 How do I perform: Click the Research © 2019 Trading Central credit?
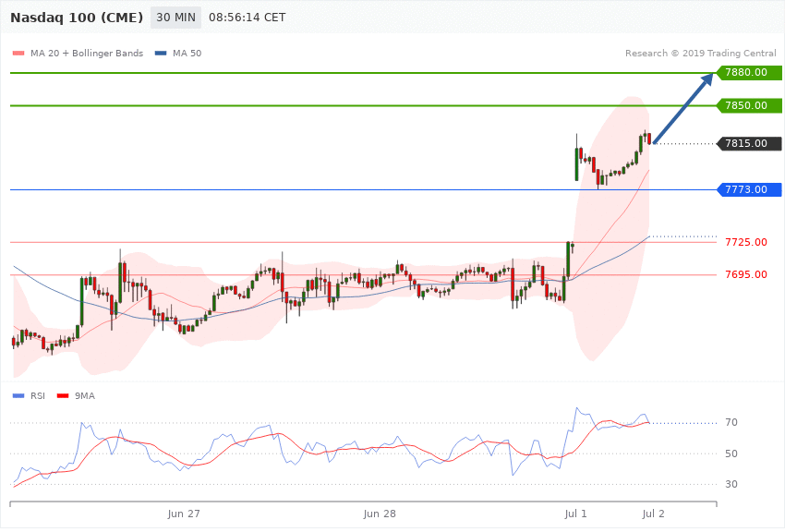[x=700, y=53]
